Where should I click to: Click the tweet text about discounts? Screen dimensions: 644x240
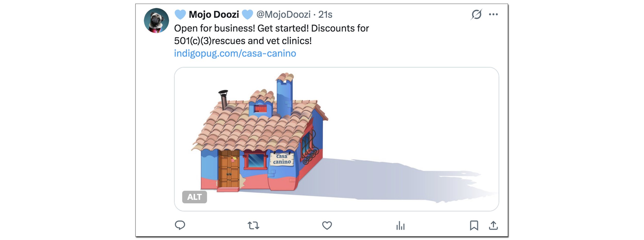272,34
